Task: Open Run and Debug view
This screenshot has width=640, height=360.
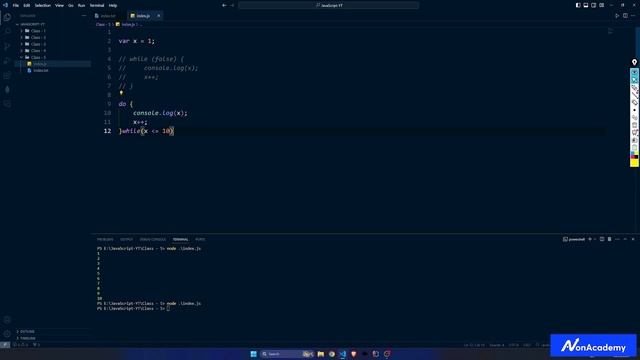Action: (7, 61)
